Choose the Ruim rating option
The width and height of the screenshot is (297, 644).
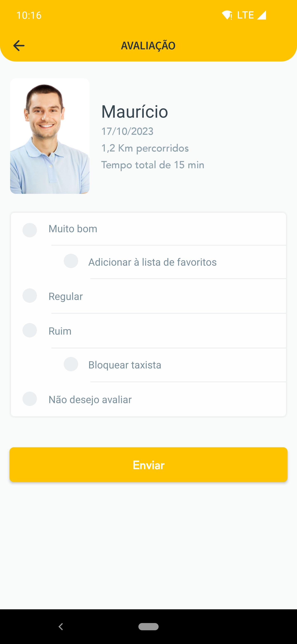pos(30,330)
